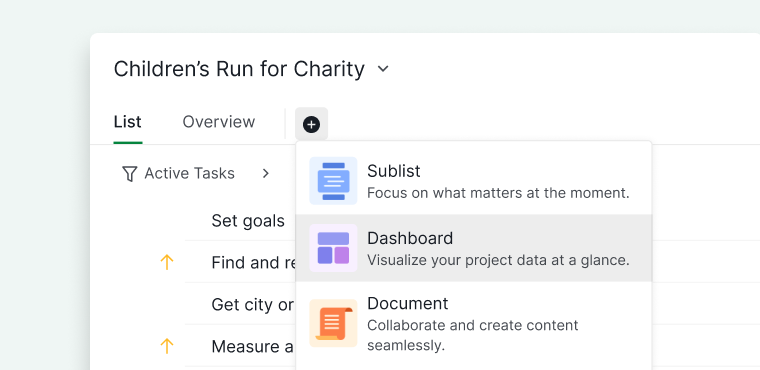Switch to the List tab

[127, 122]
